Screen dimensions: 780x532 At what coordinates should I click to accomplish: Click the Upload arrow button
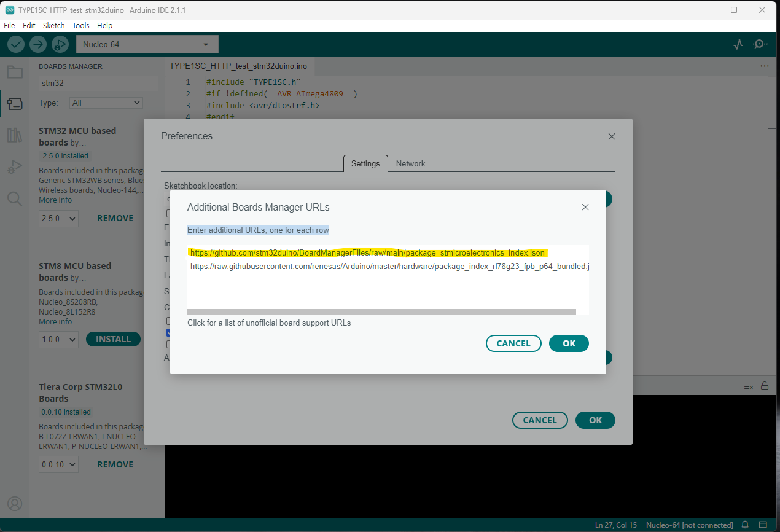click(38, 44)
